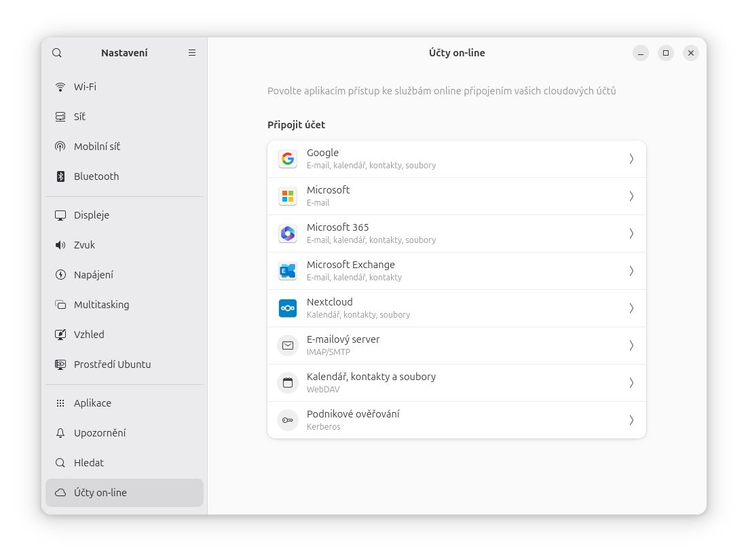
Task: Click the Zvuk label
Action: 84,245
